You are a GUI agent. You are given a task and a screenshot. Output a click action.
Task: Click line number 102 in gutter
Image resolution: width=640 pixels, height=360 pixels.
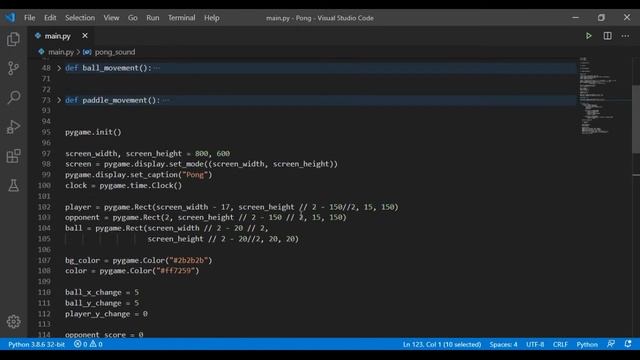pos(44,207)
